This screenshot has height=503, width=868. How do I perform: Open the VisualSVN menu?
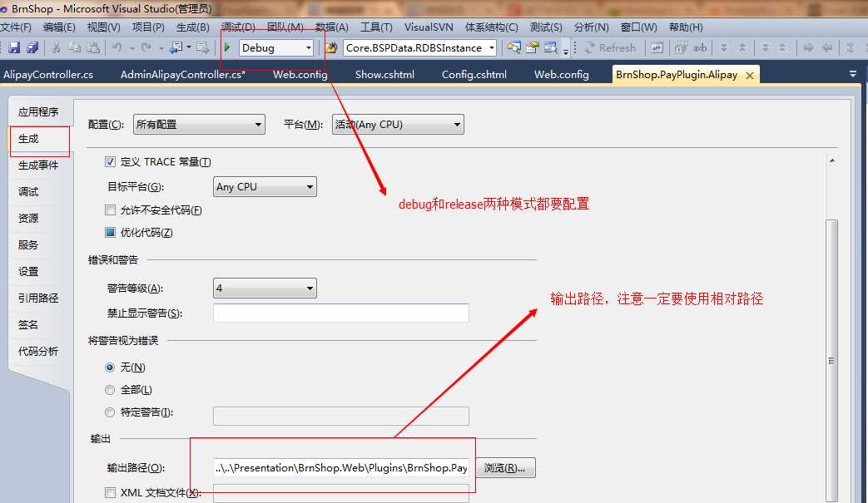point(429,27)
